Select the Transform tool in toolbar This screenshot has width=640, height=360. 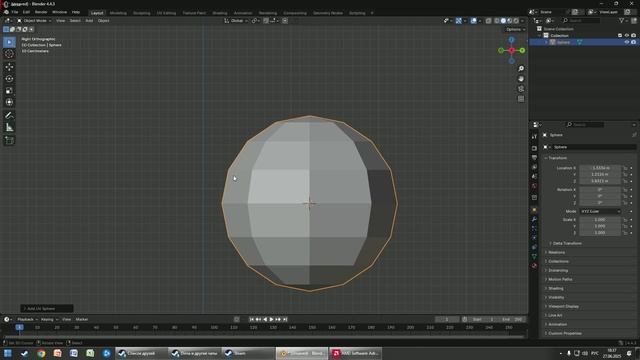pos(9,102)
